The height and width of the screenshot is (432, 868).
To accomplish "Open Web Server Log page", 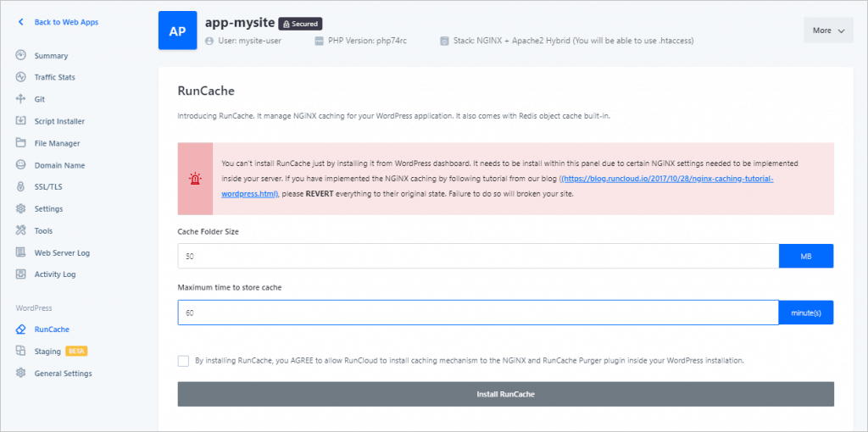I will pyautogui.click(x=62, y=252).
